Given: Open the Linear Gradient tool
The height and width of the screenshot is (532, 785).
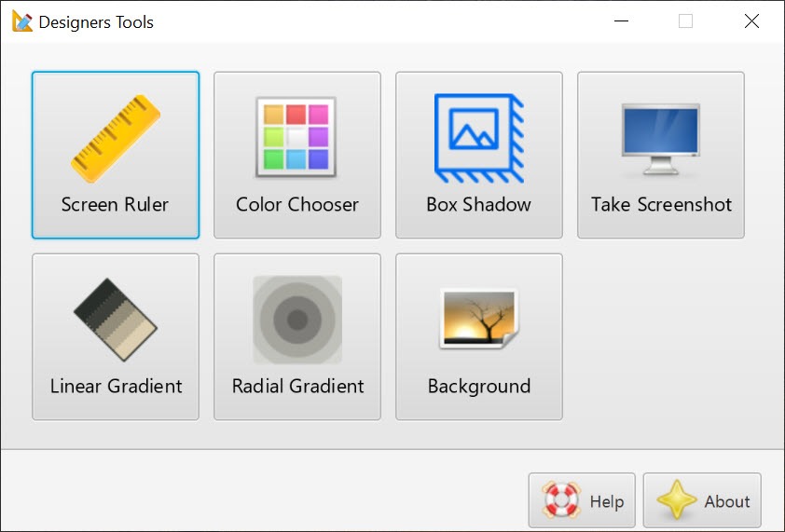Looking at the screenshot, I should coord(116,337).
